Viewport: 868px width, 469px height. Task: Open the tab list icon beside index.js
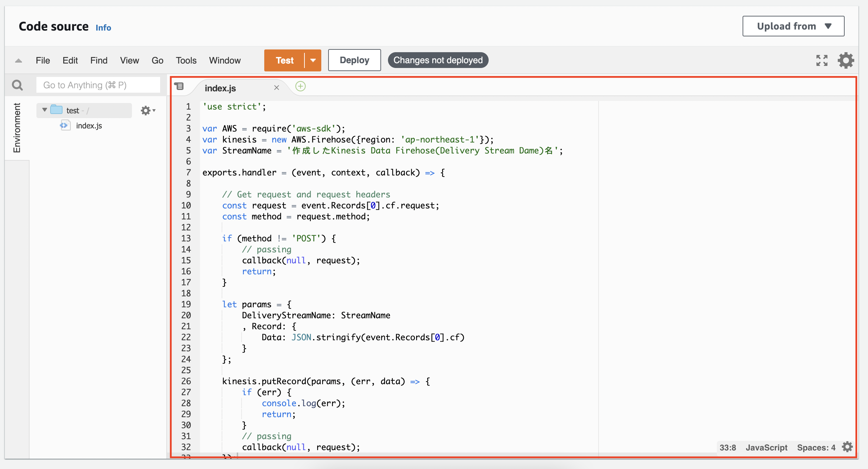click(179, 86)
